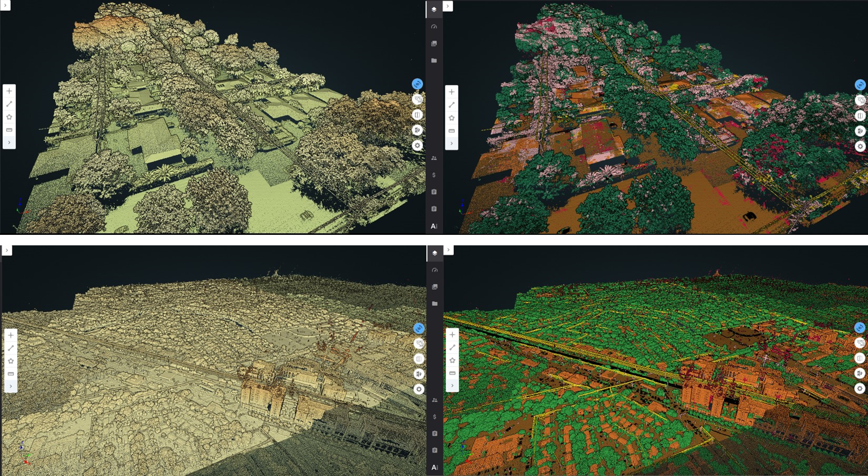The image size is (868, 476).
Task: Select the point marker crosshair tool in top-right viewer
Action: click(x=451, y=92)
